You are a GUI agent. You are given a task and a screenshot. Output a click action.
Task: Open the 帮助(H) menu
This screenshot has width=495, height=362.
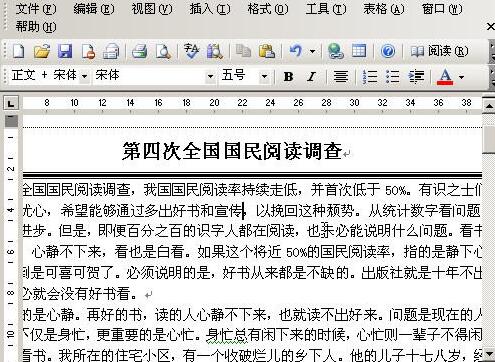[x=36, y=27]
